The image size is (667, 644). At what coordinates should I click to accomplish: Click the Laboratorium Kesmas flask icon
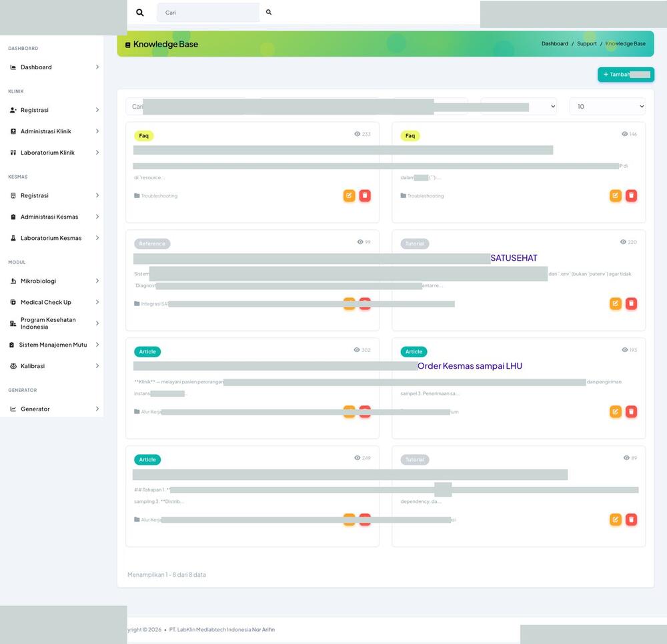(x=13, y=238)
